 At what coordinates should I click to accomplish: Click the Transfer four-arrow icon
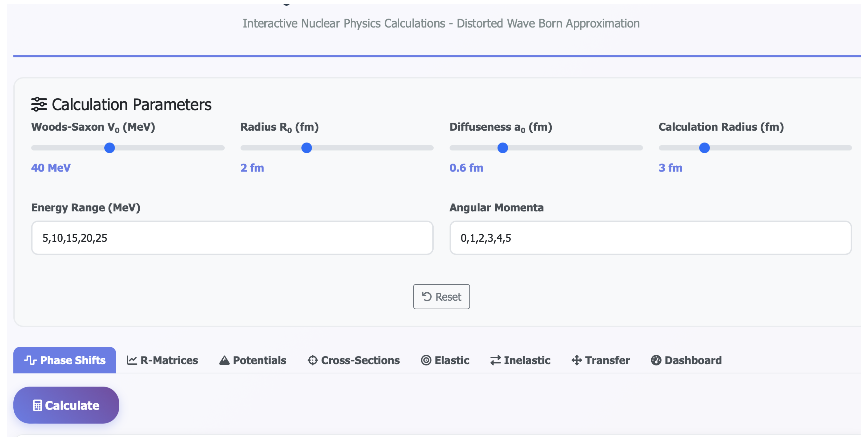[x=577, y=360]
